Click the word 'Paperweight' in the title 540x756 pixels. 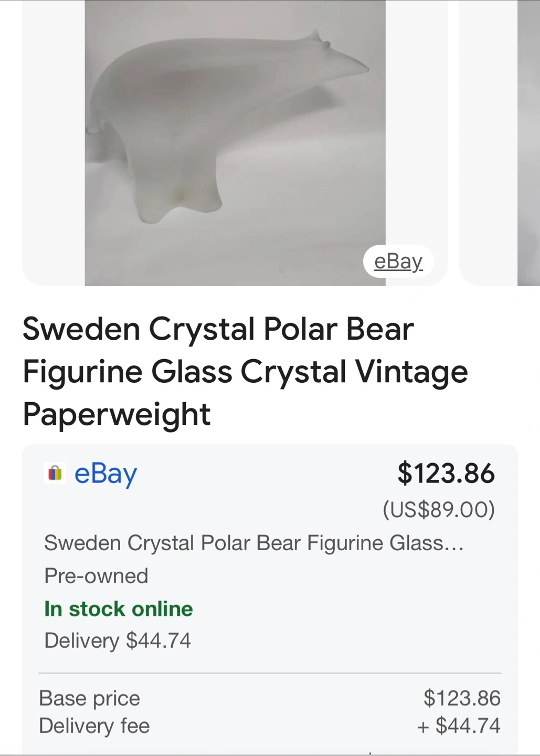click(117, 414)
